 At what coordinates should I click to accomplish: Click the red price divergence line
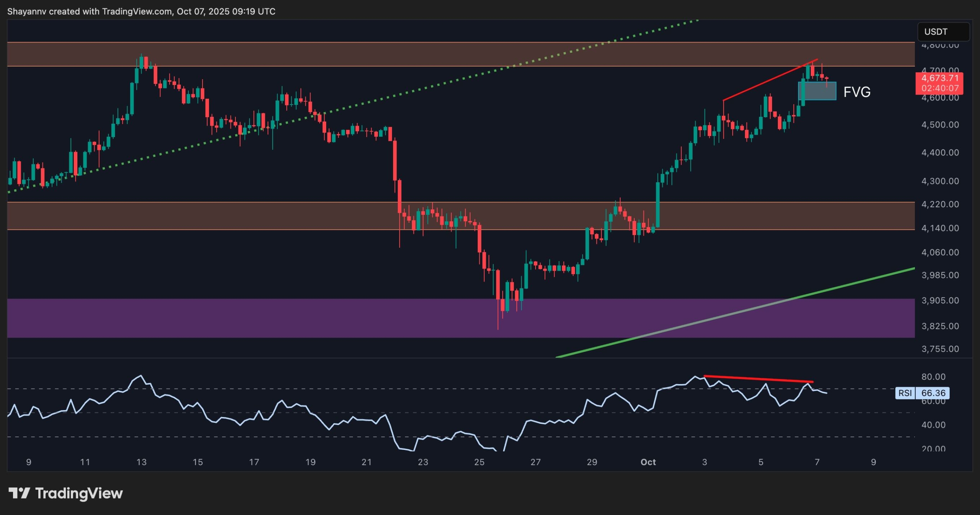[x=769, y=80]
